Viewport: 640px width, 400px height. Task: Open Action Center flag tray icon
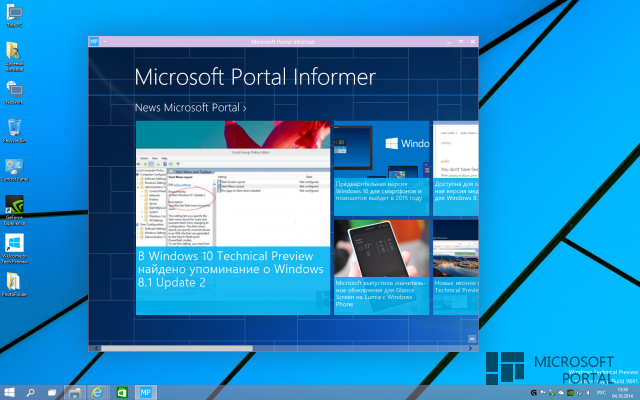coord(542,393)
